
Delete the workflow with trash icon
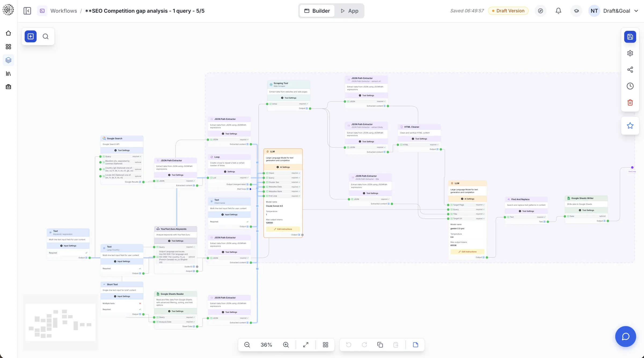pos(630,102)
